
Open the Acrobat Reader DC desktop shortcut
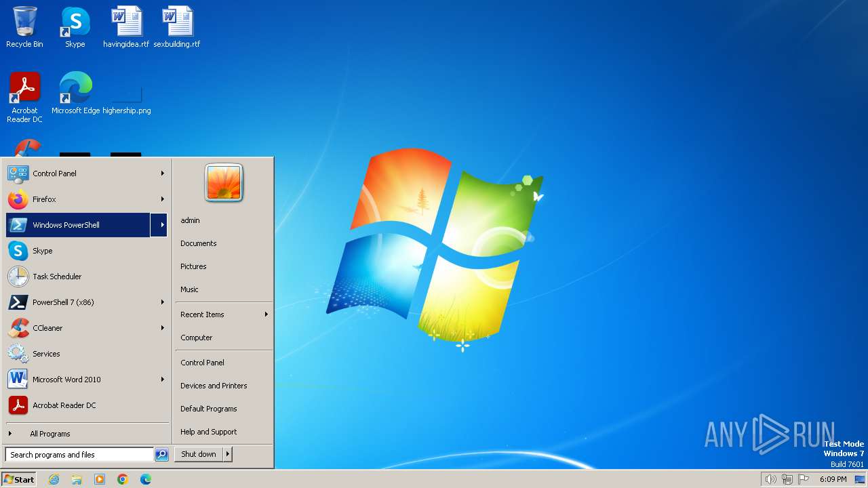tap(24, 97)
